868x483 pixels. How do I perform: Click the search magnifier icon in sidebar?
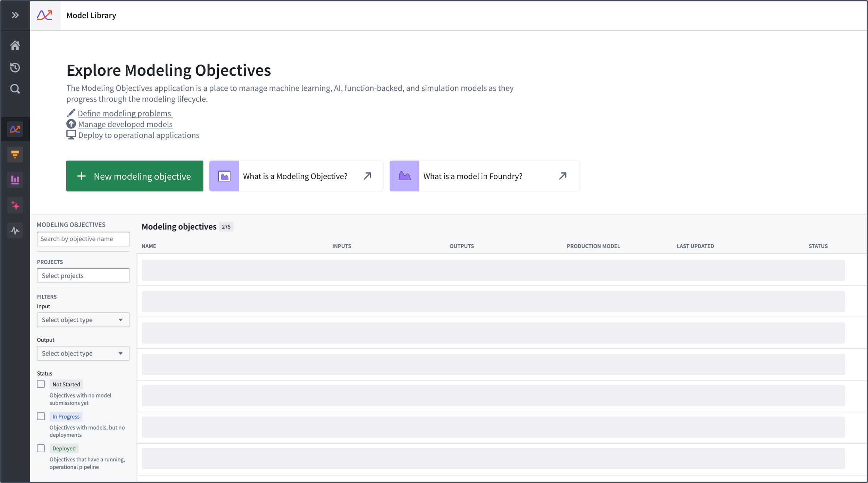pyautogui.click(x=15, y=89)
